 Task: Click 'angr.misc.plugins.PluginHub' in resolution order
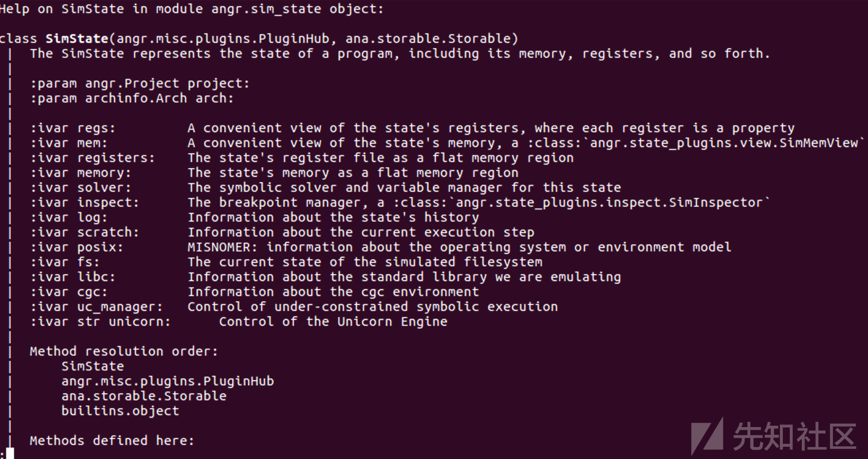point(168,381)
